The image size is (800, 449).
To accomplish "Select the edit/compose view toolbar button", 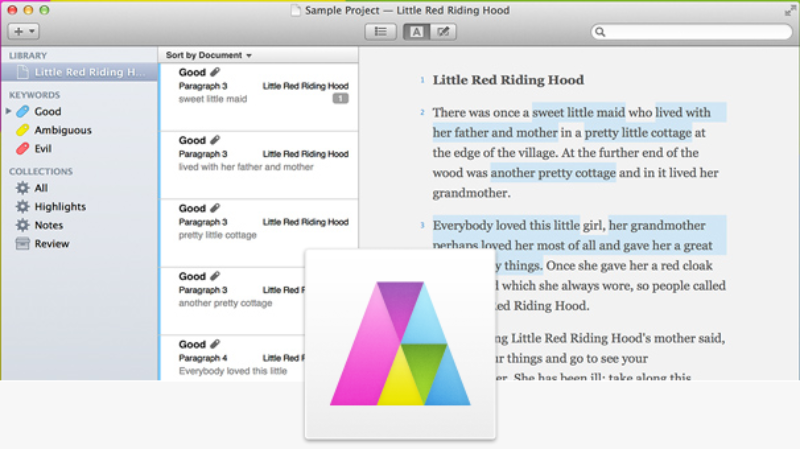I will click(x=443, y=32).
